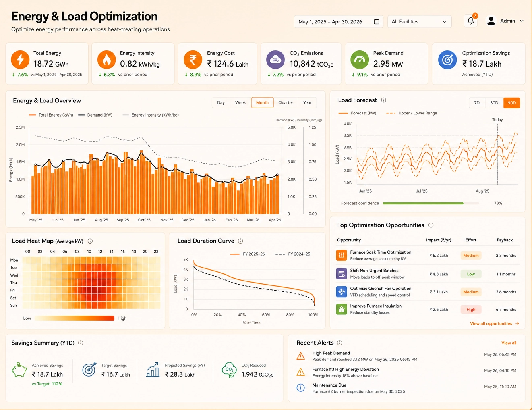Image resolution: width=532 pixels, height=410 pixels.
Task: Click the '6.7 months' payback value
Action: tap(506, 310)
